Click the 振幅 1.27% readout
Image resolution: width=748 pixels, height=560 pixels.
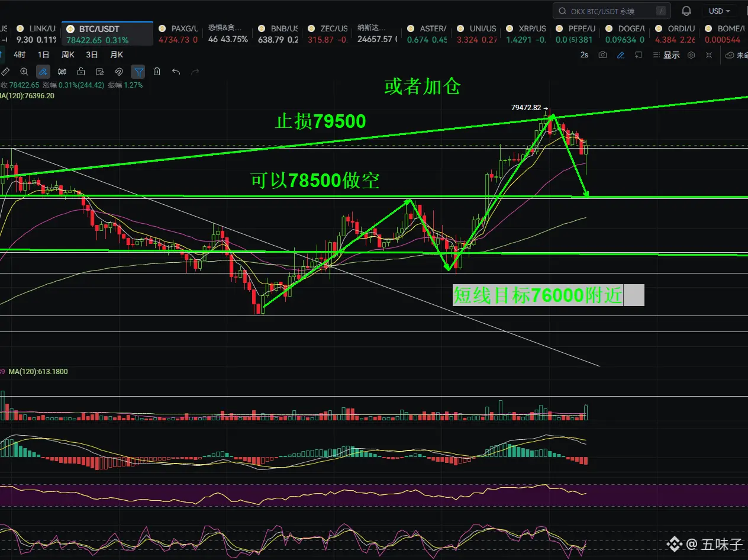pos(125,85)
